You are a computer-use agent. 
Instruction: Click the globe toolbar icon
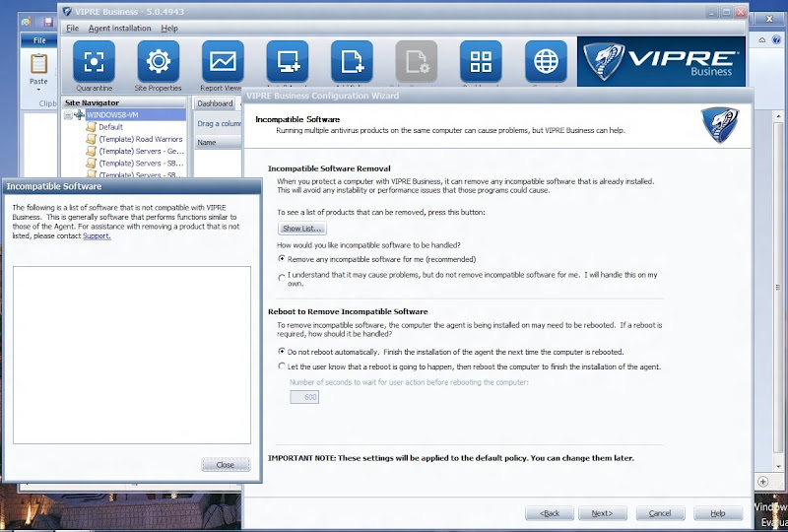pyautogui.click(x=546, y=61)
